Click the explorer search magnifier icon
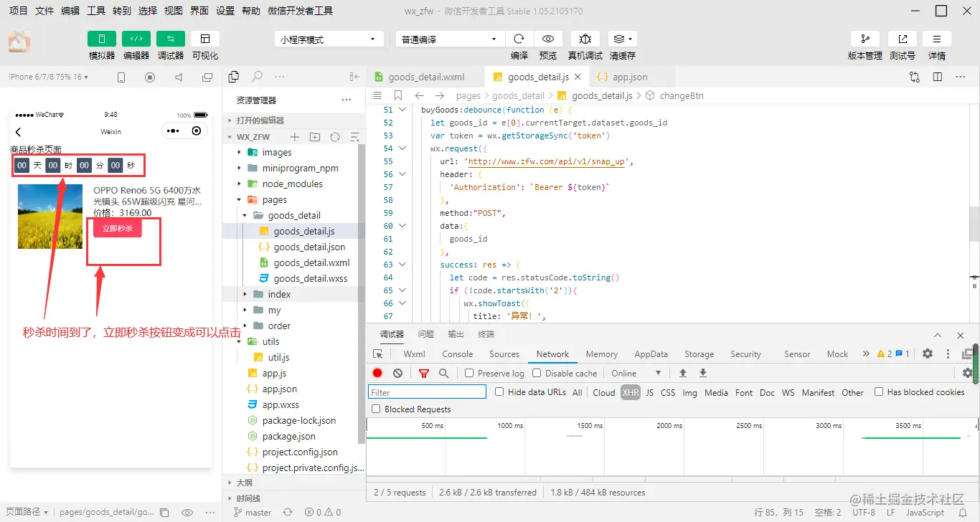The width and height of the screenshot is (980, 522). click(x=257, y=76)
